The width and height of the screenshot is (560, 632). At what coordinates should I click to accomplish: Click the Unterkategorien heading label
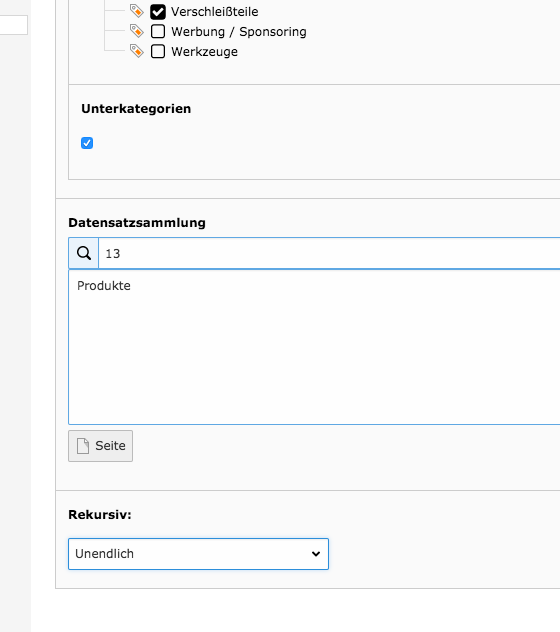coord(136,109)
